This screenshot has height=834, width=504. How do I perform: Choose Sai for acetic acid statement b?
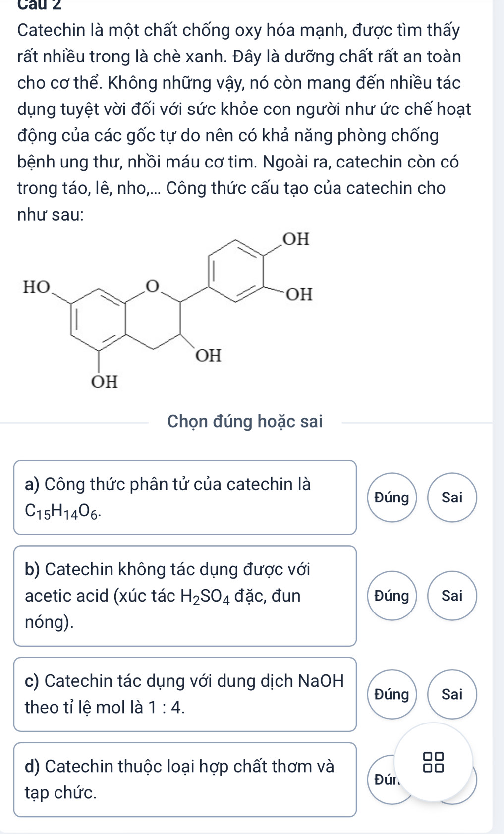click(x=452, y=596)
